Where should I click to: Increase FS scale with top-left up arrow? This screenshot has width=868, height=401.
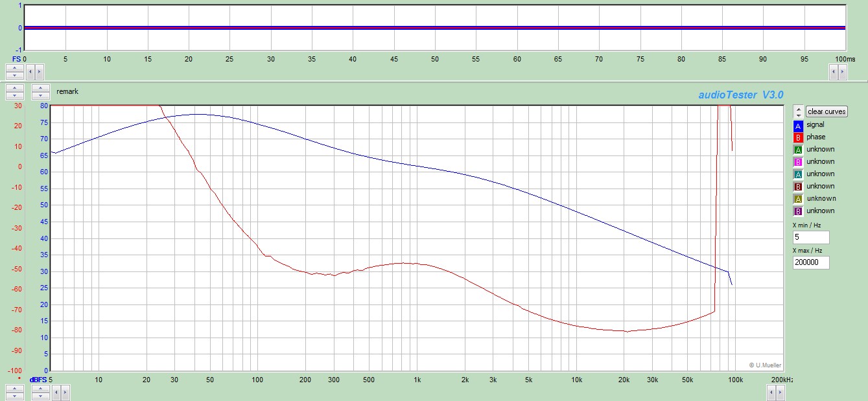pos(14,67)
